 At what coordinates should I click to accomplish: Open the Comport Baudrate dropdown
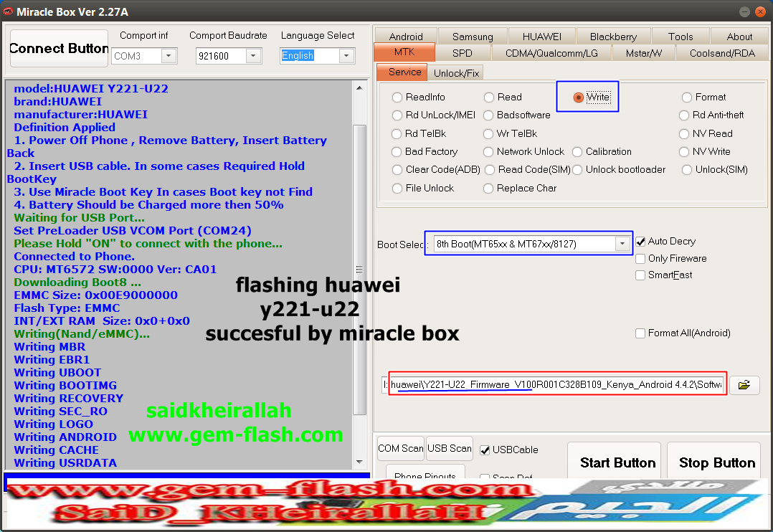point(253,56)
